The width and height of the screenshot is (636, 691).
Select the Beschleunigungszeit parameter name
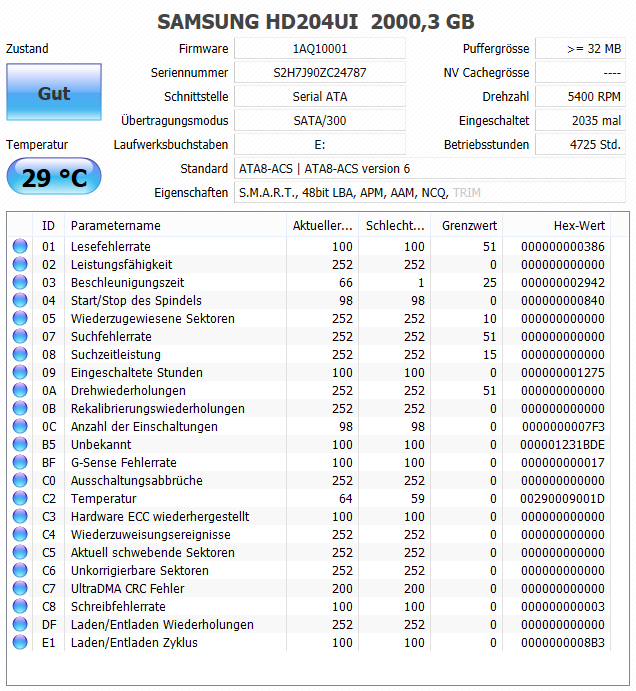click(x=127, y=282)
